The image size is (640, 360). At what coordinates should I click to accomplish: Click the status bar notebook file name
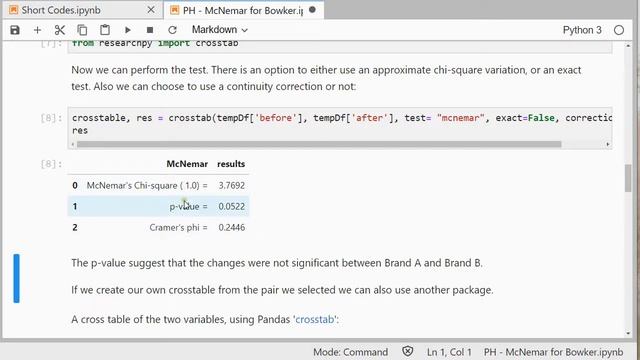click(553, 352)
